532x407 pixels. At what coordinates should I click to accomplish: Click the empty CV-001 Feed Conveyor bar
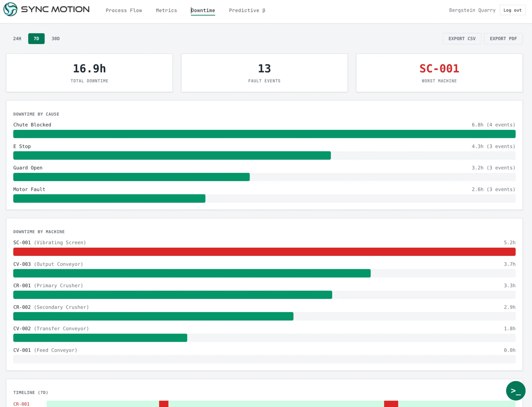pos(264,359)
